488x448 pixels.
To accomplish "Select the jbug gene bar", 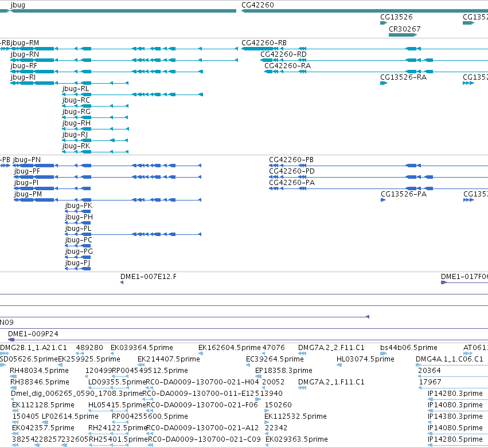I will pos(123,11).
